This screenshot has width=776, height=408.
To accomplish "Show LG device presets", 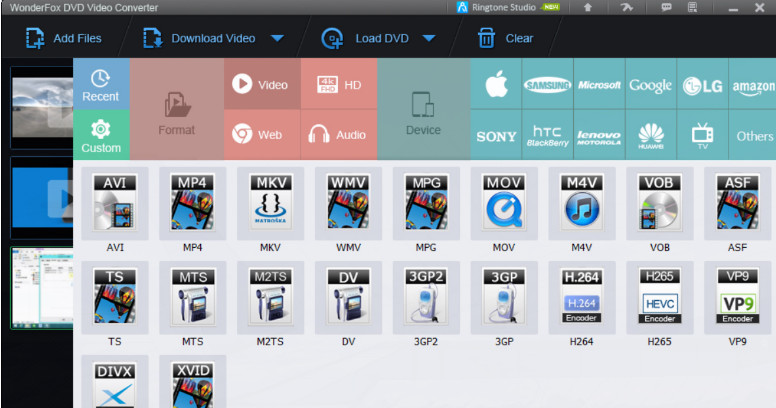I will click(x=702, y=84).
